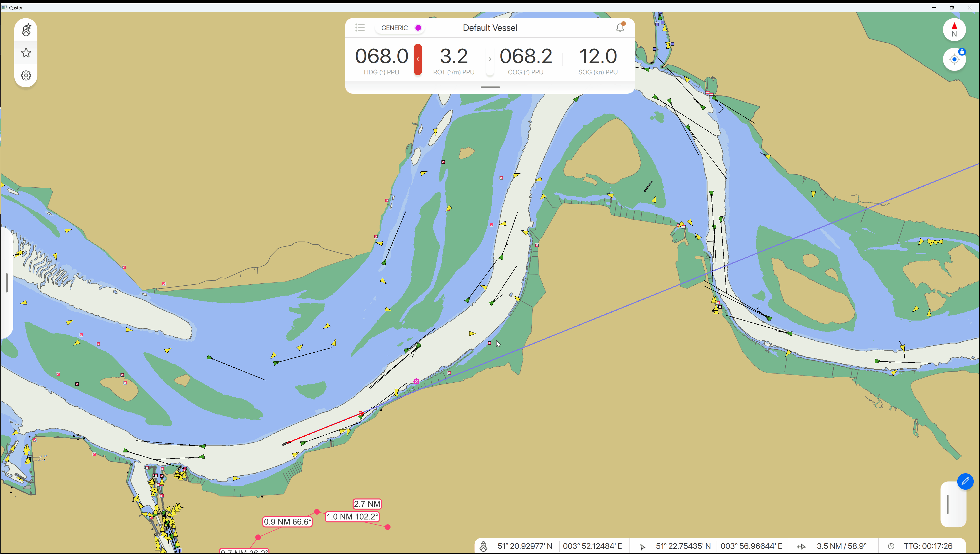Toggle the GENERIC mode purple indicator

418,28
